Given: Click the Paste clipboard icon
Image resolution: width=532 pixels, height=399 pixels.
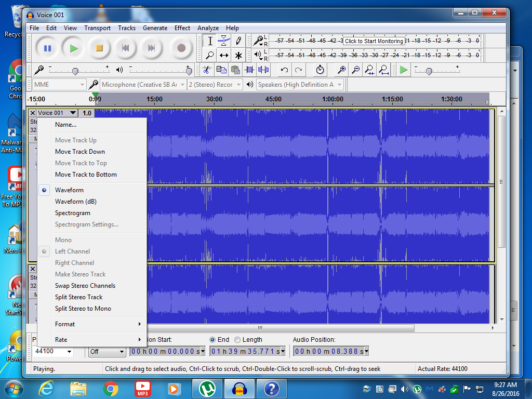Looking at the screenshot, I should click(x=235, y=70).
